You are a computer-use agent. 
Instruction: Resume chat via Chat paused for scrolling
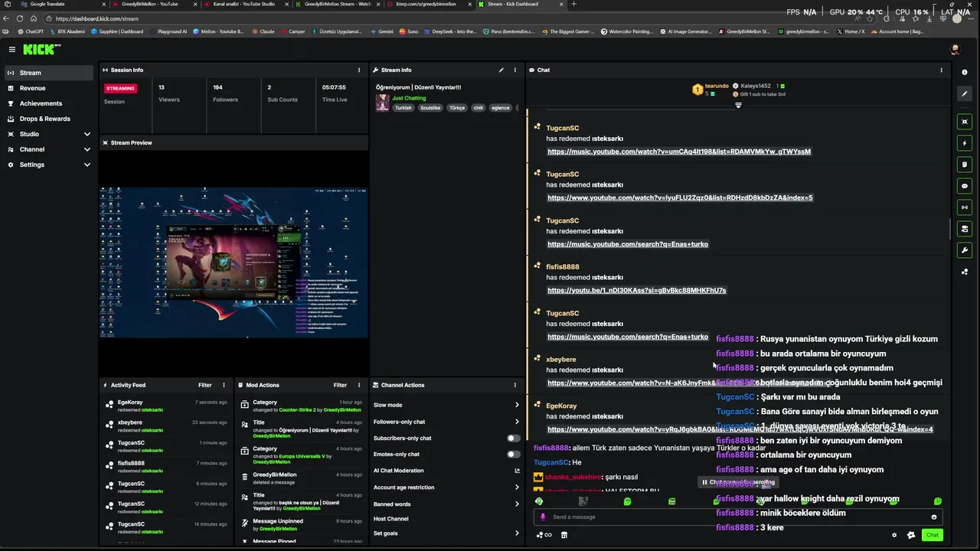pyautogui.click(x=739, y=482)
